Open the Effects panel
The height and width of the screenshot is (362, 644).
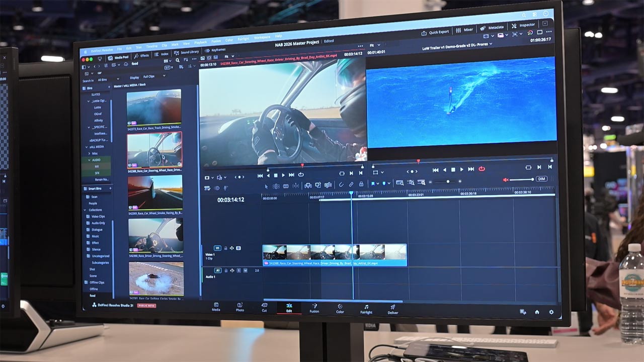coord(141,55)
